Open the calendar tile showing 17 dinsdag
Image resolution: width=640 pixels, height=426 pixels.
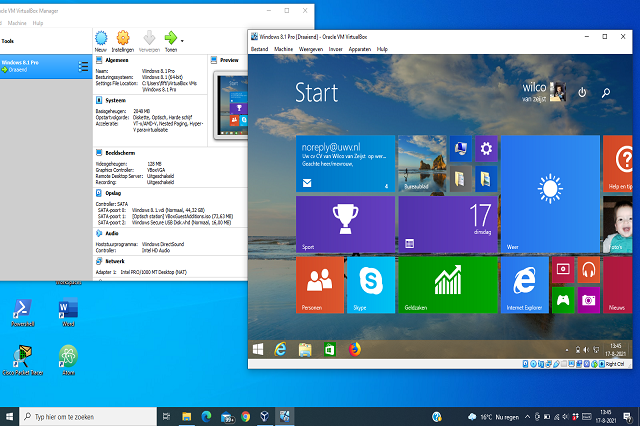(x=448, y=224)
